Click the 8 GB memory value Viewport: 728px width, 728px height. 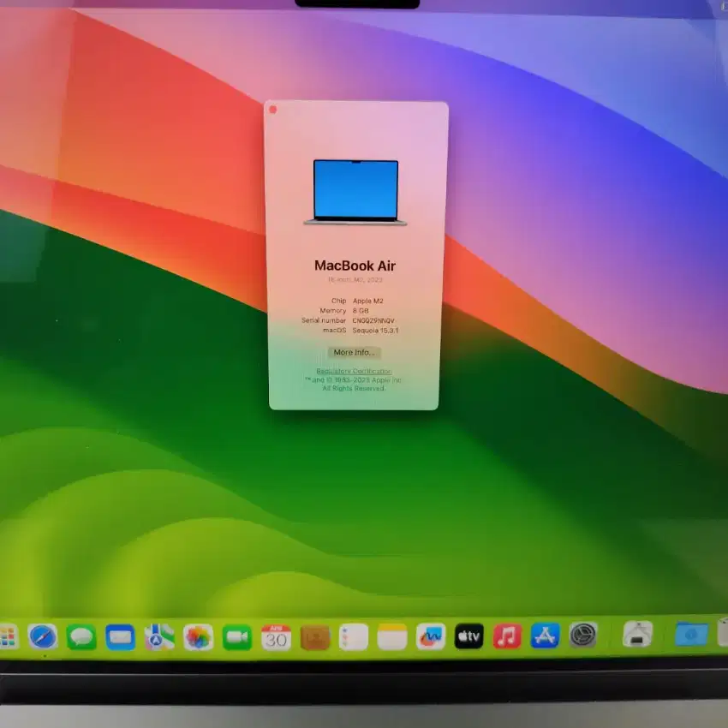(x=361, y=311)
